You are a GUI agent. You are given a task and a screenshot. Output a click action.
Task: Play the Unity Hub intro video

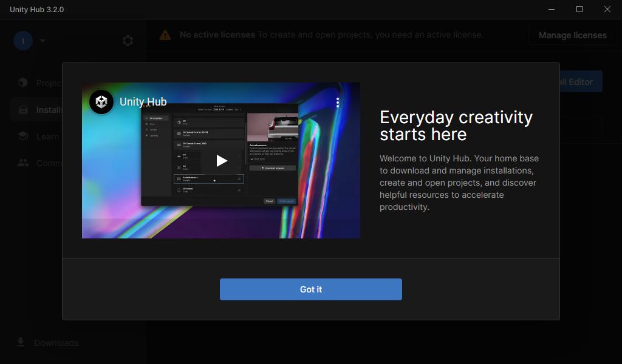coord(221,160)
